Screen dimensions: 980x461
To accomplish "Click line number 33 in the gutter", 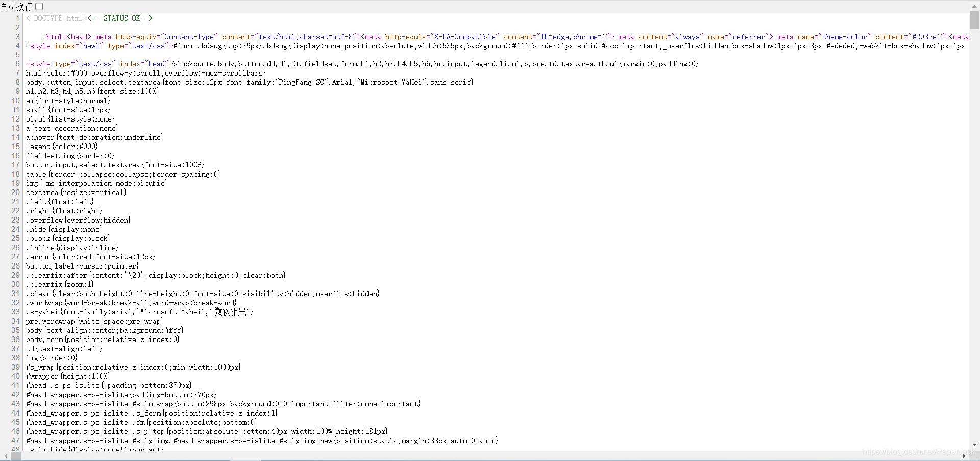I will [x=15, y=312].
